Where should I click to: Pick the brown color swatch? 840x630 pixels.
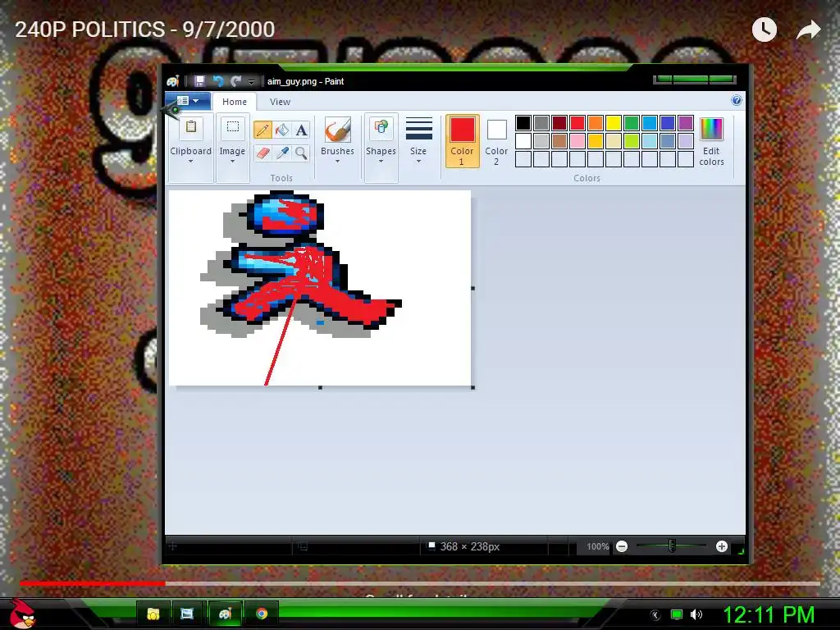coord(559,141)
